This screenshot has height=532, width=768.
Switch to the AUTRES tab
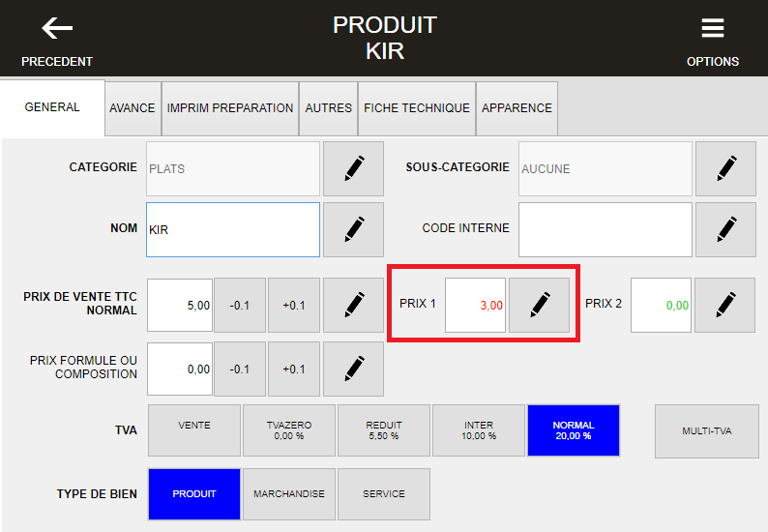pyautogui.click(x=329, y=108)
